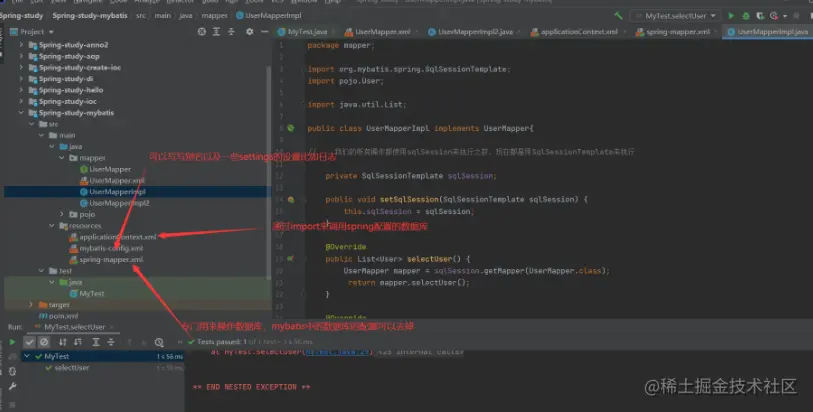Image resolution: width=813 pixels, height=412 pixels.
Task: Click the MyTest.java link in the stack trace
Action: coord(338,352)
